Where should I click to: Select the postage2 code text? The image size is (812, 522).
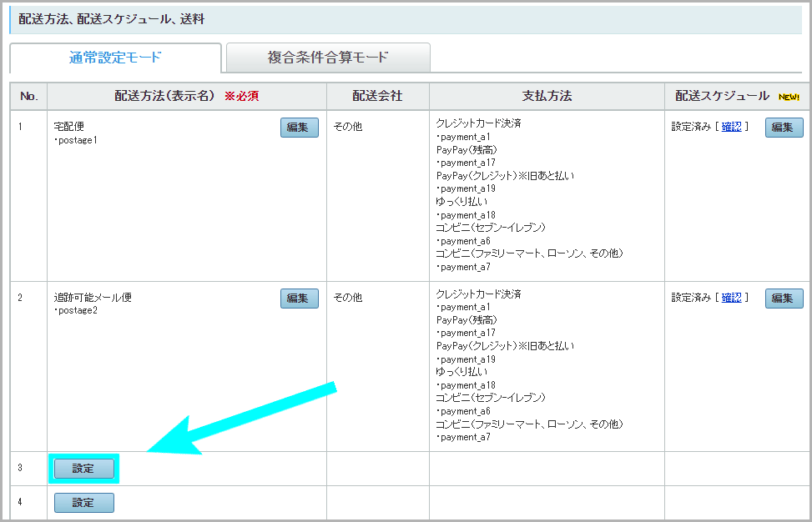pos(76,310)
